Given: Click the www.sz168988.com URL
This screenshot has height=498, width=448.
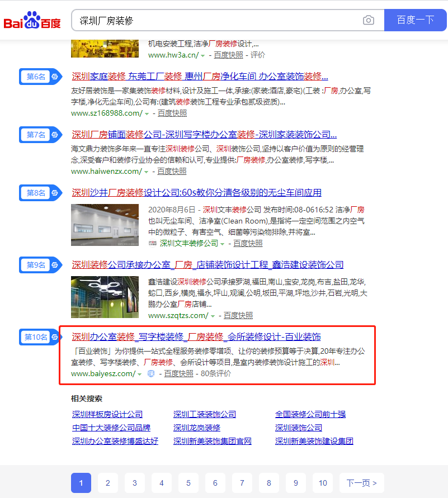Looking at the screenshot, I should [x=107, y=113].
